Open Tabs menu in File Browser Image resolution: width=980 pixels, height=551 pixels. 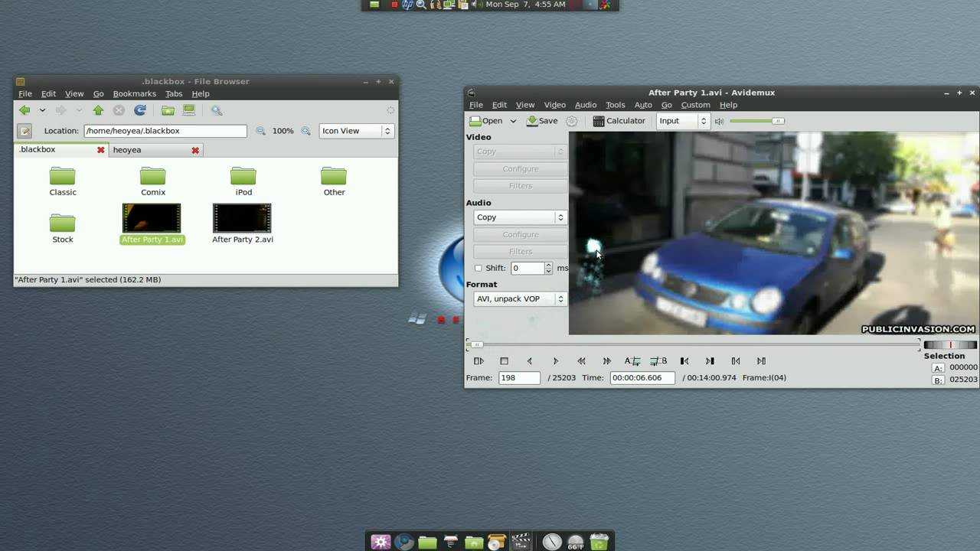pyautogui.click(x=174, y=93)
